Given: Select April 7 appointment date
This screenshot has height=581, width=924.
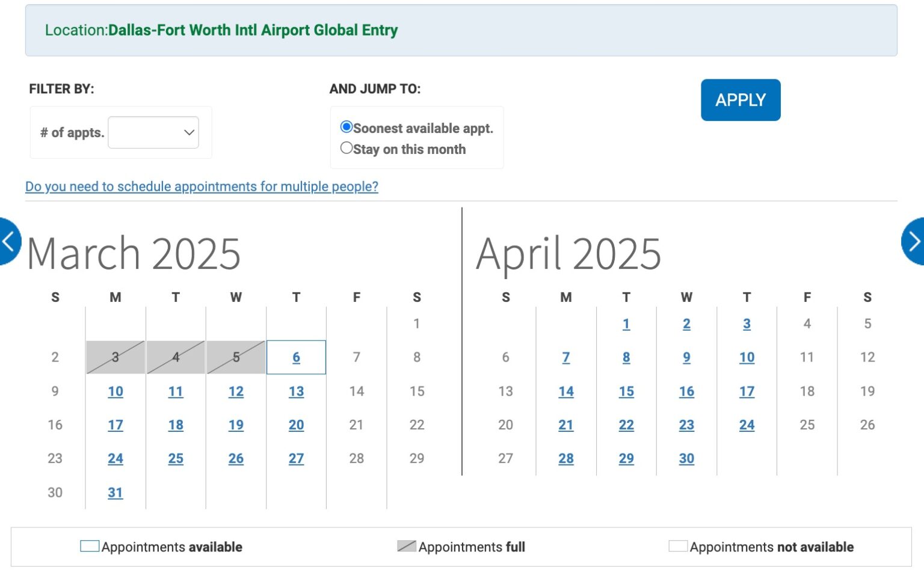Looking at the screenshot, I should (566, 357).
